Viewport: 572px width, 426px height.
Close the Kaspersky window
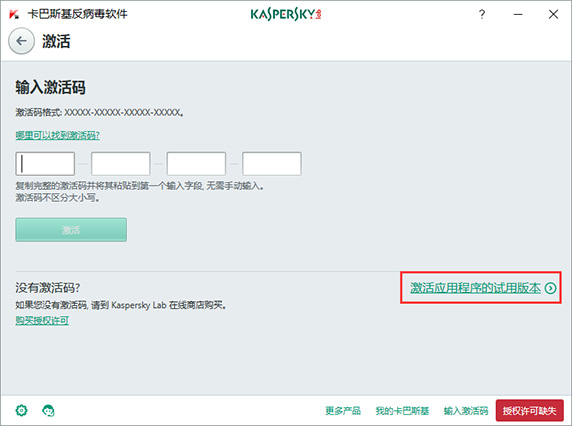point(553,14)
